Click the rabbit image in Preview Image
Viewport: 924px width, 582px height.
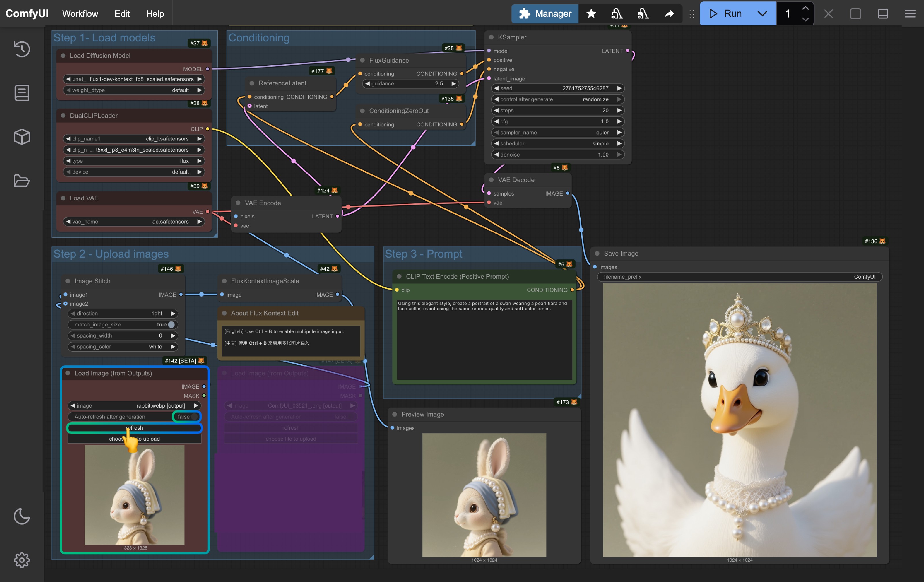click(x=484, y=495)
